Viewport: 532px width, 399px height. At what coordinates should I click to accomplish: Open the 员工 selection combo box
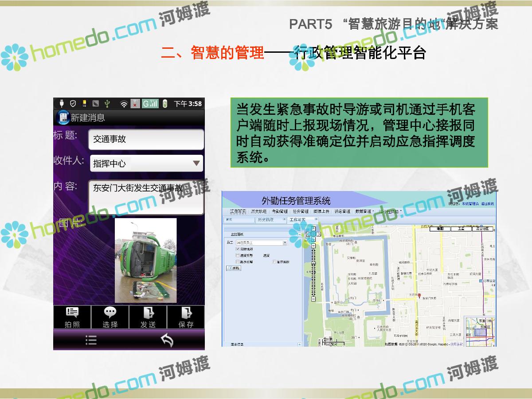[x=262, y=243]
